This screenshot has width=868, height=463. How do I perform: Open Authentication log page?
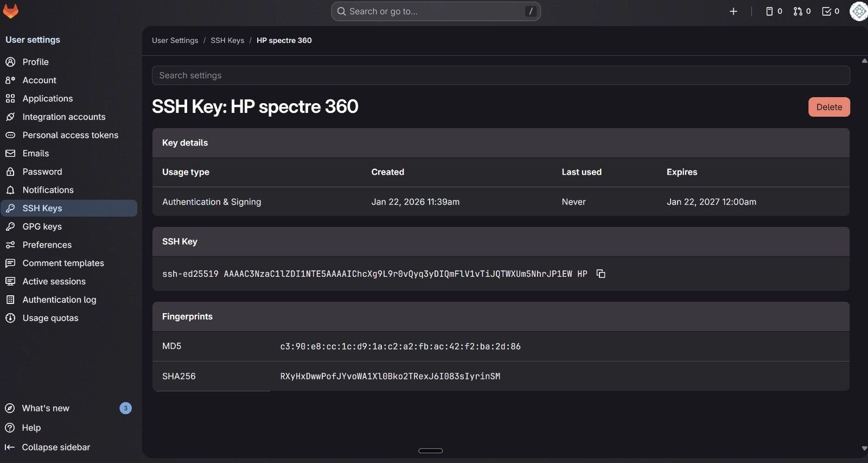pos(69,300)
